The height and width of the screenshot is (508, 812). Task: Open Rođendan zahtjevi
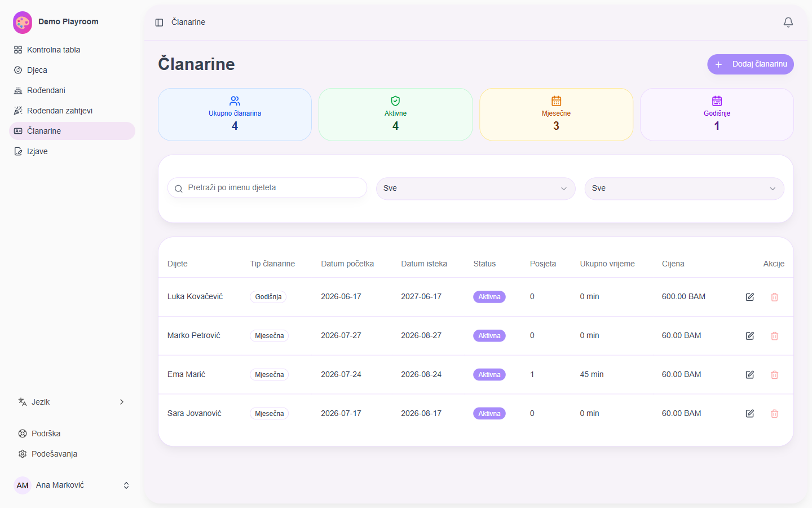click(x=72, y=111)
